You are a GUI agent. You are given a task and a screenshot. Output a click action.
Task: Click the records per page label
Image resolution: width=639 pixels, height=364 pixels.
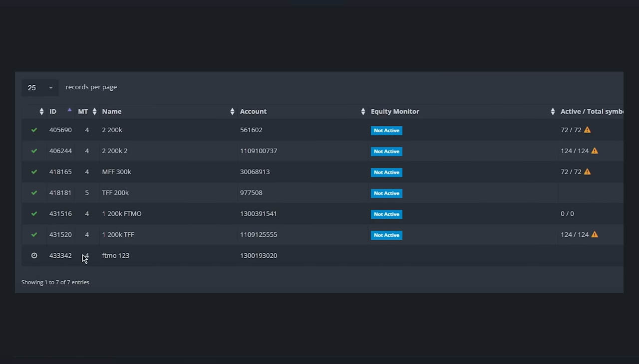pos(91,87)
